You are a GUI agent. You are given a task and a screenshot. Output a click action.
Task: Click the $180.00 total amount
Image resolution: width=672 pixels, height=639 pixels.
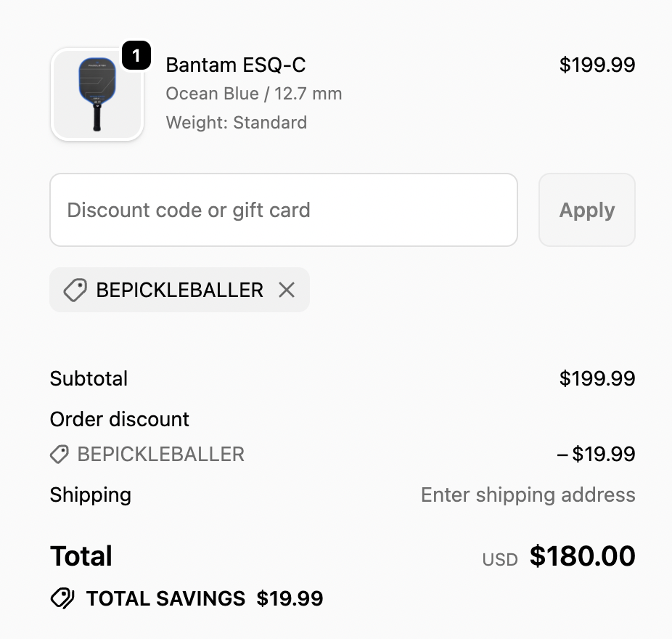pyautogui.click(x=582, y=556)
